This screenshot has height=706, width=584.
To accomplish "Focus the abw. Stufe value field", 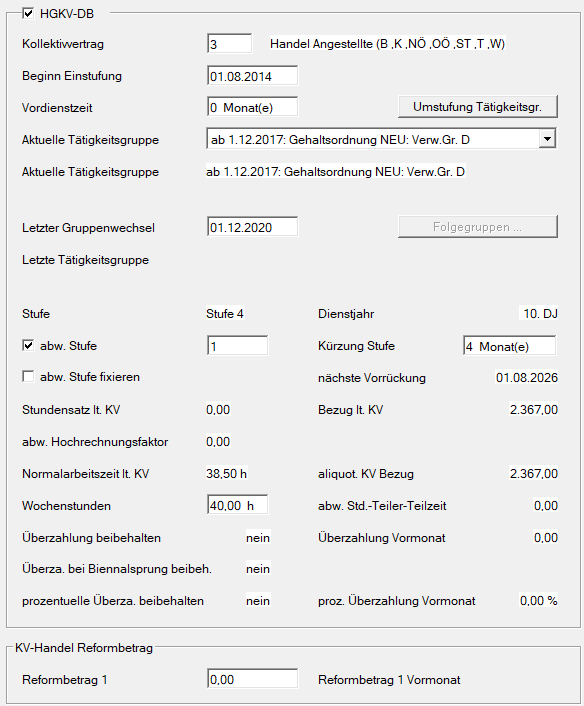I will point(238,346).
